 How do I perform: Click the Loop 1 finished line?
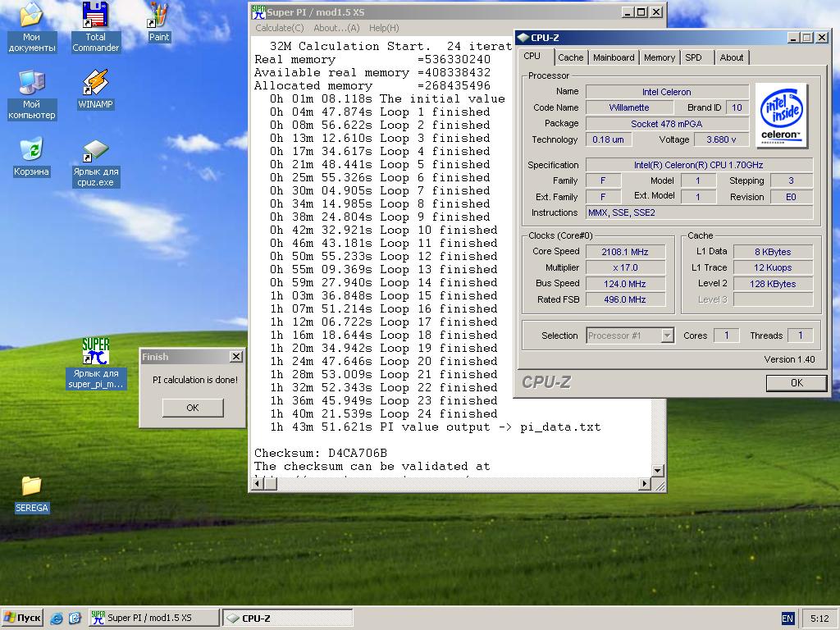pos(379,112)
